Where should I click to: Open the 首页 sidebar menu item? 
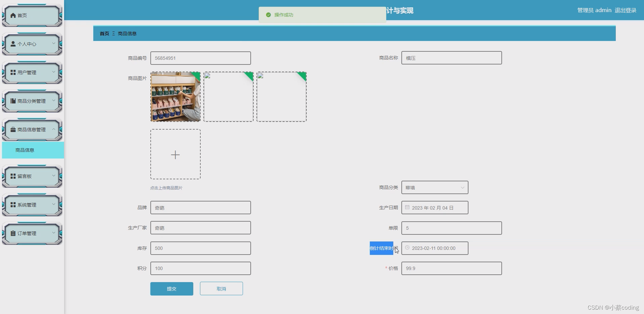click(x=32, y=15)
